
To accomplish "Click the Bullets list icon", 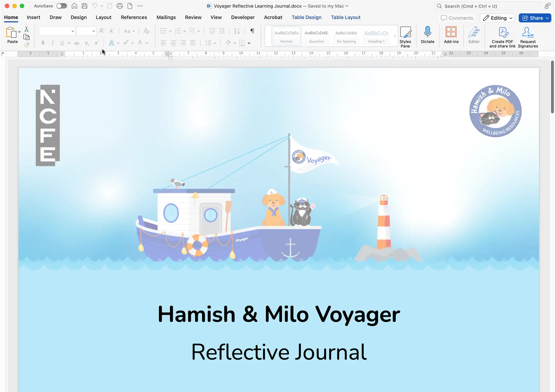I will 163,31.
